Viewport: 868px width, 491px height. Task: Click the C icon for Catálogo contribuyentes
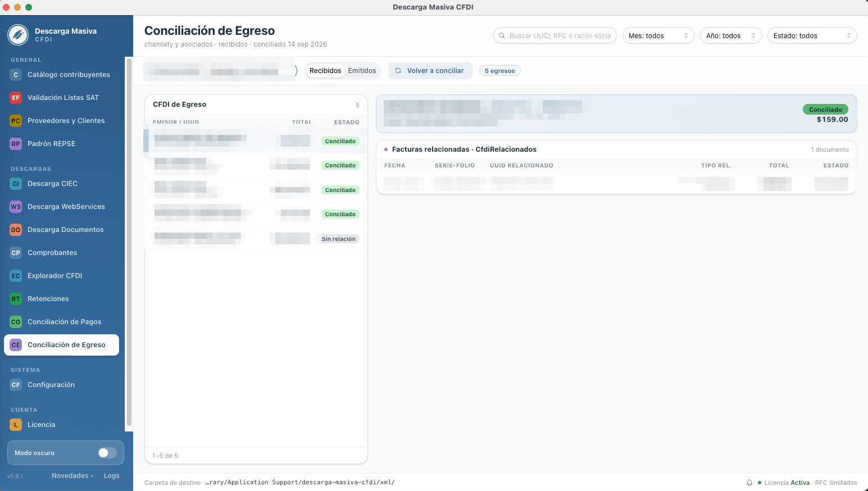(16, 75)
